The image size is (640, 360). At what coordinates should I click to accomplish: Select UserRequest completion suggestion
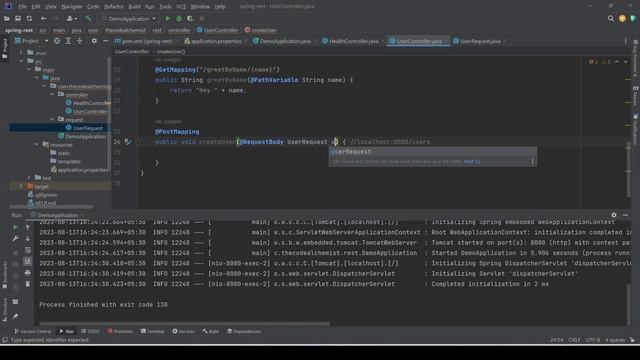coord(433,152)
